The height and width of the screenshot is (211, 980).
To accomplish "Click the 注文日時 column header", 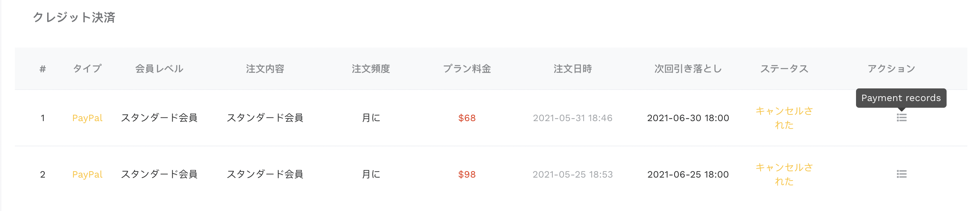I will pos(572,69).
